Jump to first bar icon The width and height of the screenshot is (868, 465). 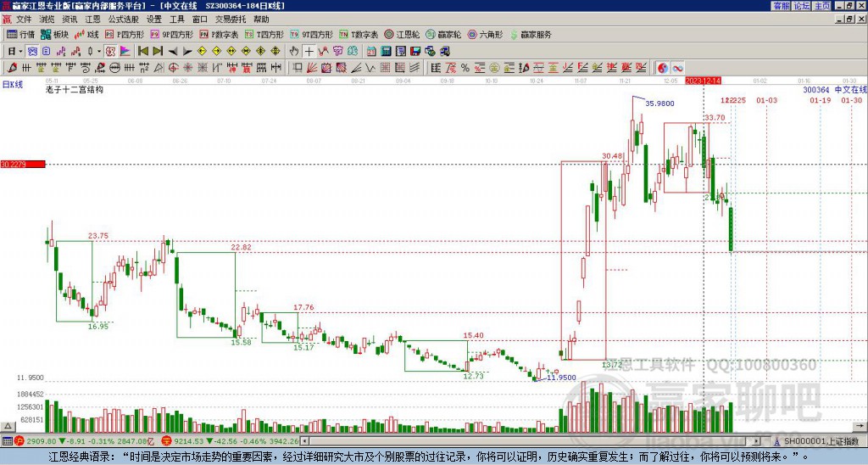coord(142,52)
